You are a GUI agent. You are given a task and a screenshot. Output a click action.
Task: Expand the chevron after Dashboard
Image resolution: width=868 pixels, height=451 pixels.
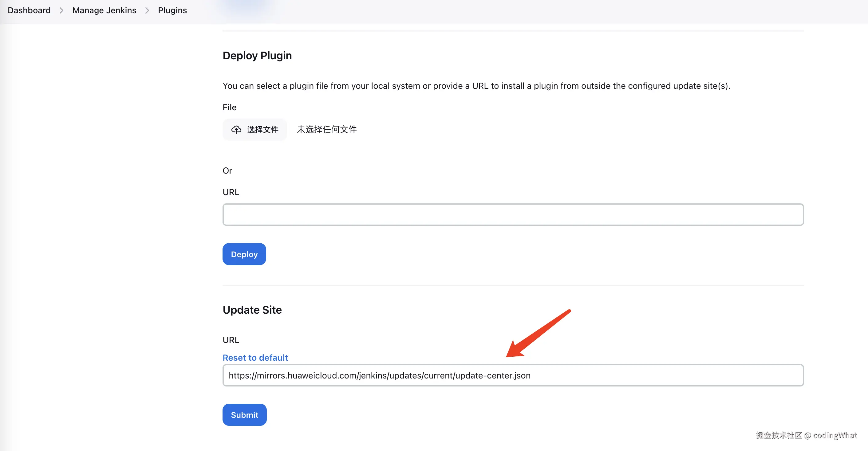[61, 10]
